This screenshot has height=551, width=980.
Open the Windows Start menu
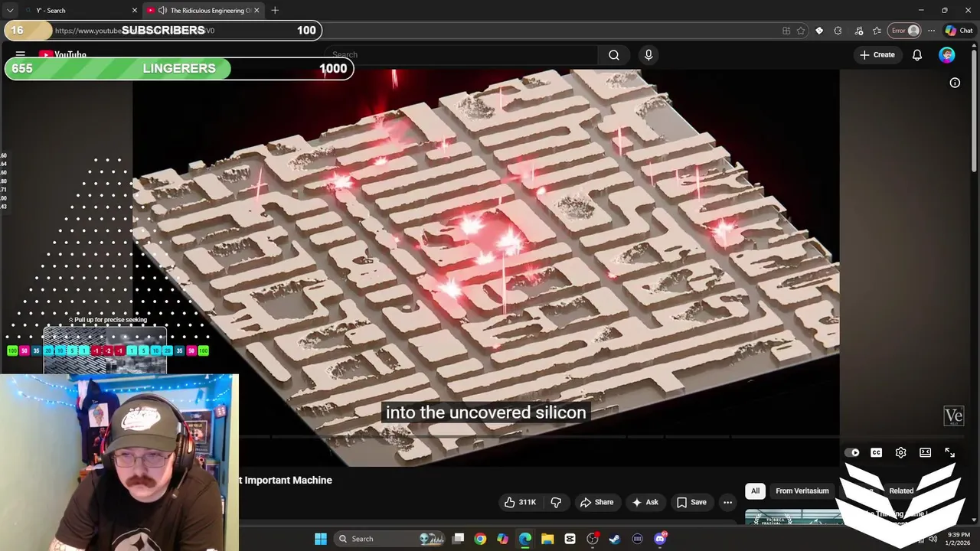(321, 539)
